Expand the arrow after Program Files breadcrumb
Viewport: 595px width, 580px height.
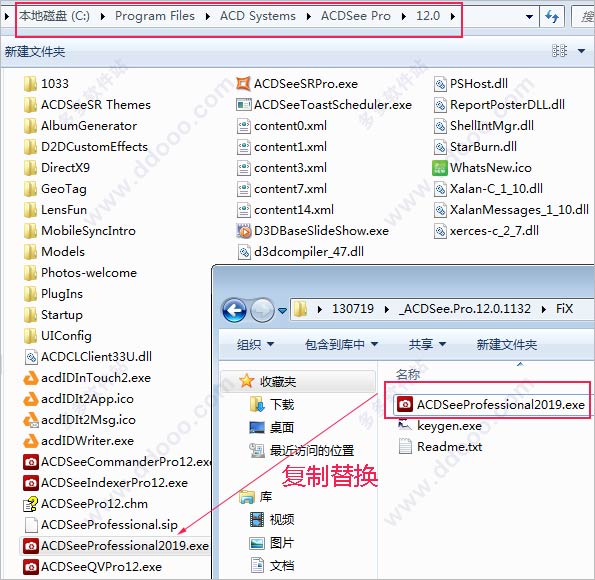click(x=208, y=16)
